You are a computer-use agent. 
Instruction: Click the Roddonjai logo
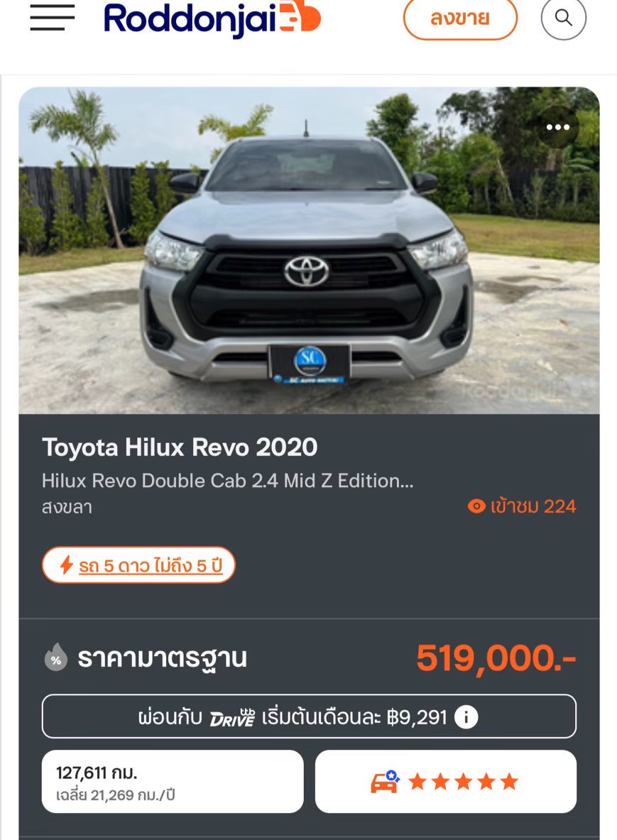click(212, 18)
